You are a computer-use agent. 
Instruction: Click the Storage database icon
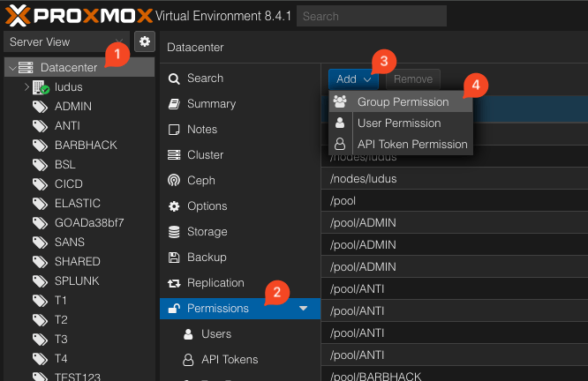tap(173, 232)
